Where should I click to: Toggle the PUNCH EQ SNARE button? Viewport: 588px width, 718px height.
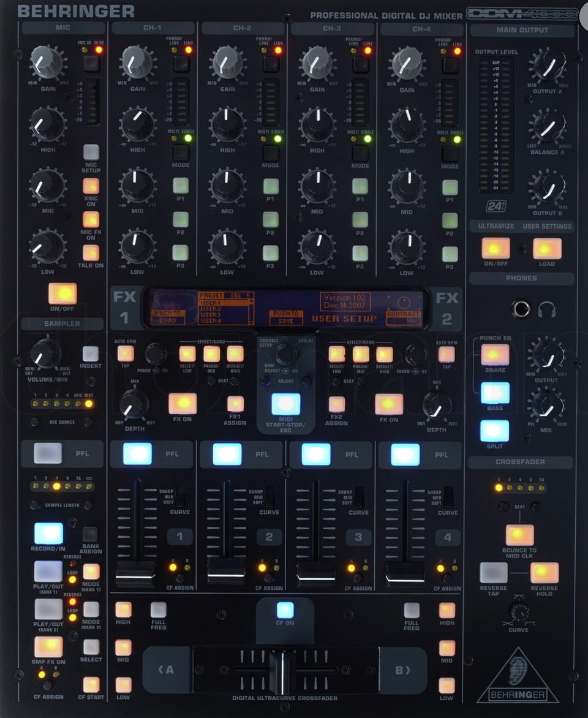(494, 355)
